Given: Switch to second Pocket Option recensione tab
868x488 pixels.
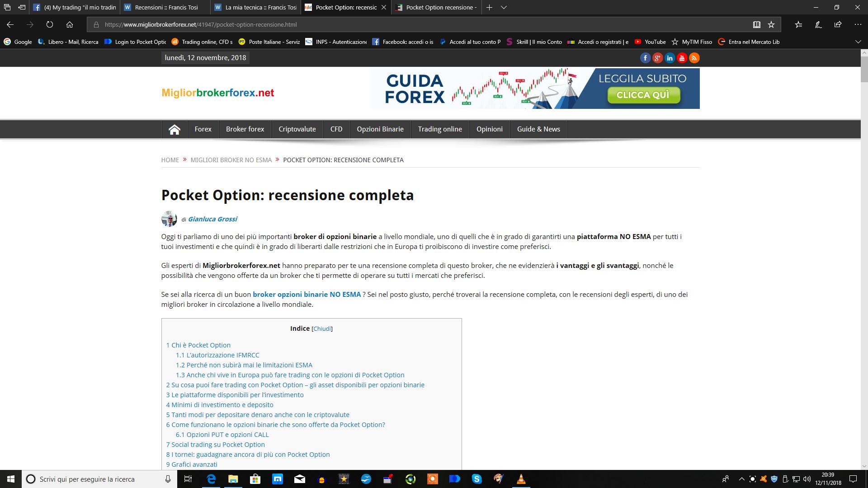Looking at the screenshot, I should (x=437, y=7).
